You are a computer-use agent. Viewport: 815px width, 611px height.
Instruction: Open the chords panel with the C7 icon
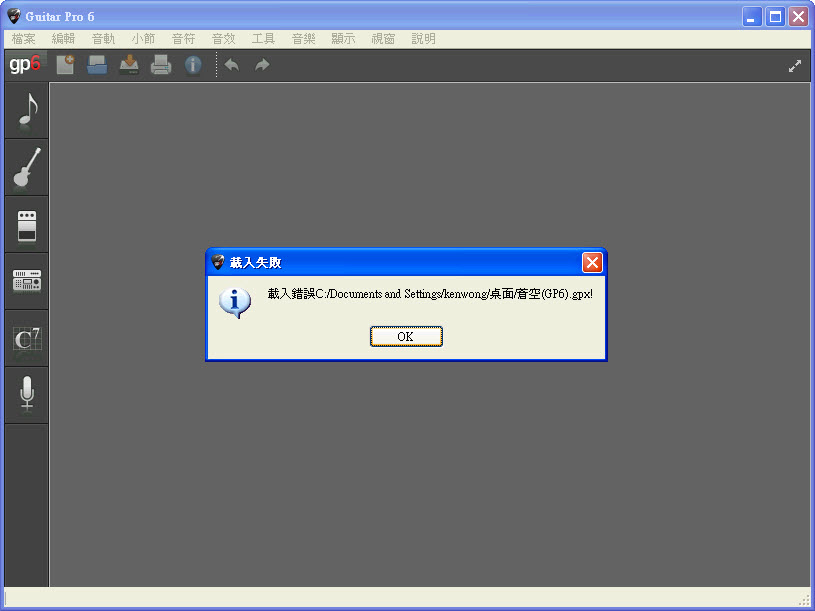pyautogui.click(x=27, y=339)
